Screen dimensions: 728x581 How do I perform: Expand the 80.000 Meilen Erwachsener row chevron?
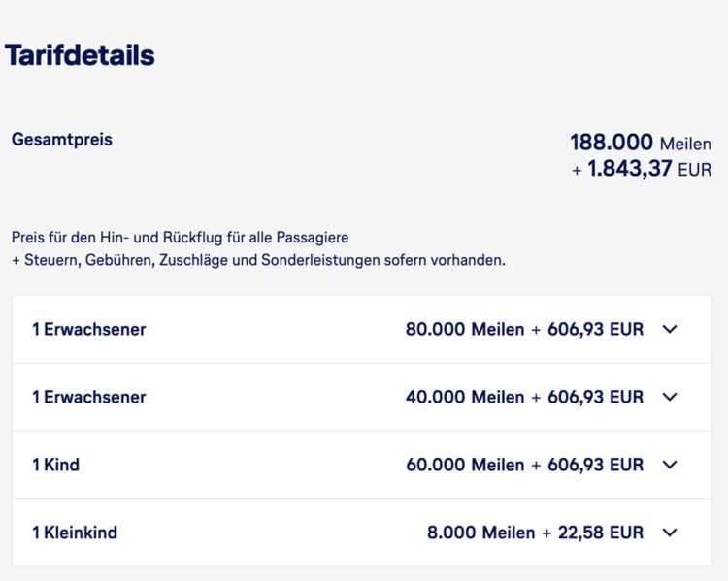(670, 329)
